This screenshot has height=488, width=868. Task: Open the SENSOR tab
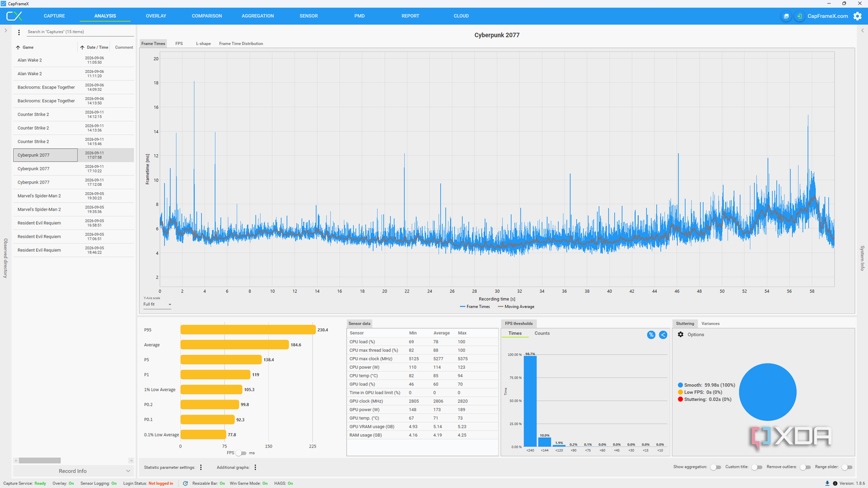[308, 16]
